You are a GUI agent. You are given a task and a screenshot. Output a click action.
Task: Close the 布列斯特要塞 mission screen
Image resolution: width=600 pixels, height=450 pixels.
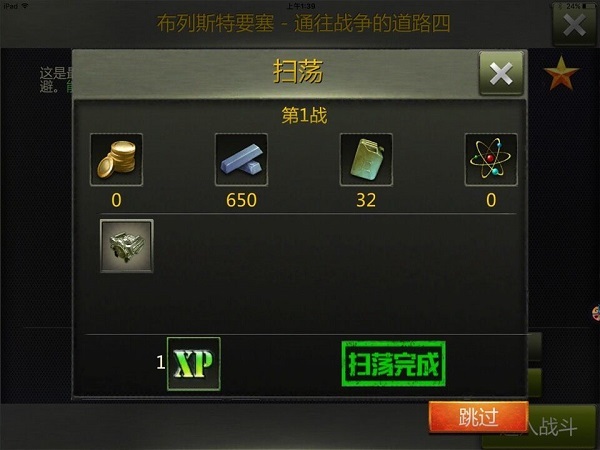pos(575,25)
